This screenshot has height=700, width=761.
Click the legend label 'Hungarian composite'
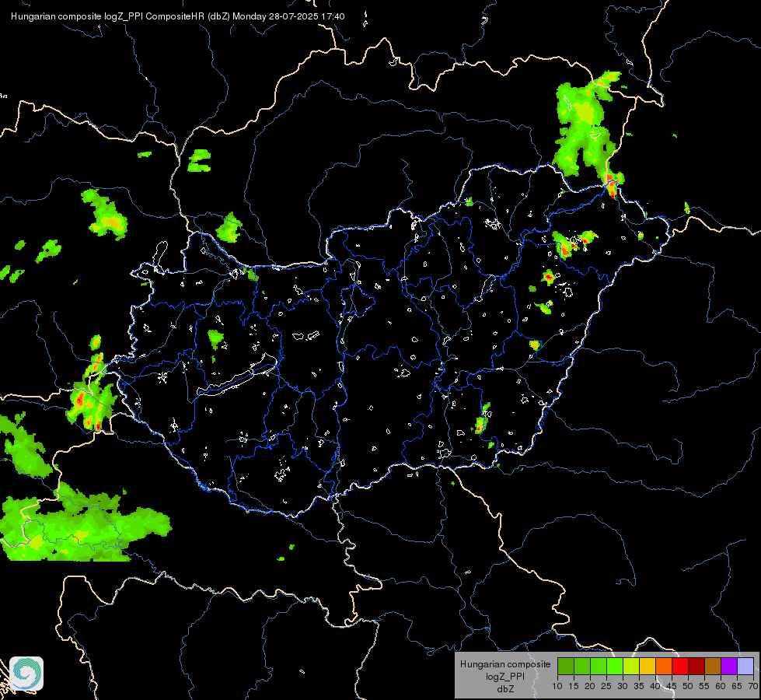tap(505, 664)
